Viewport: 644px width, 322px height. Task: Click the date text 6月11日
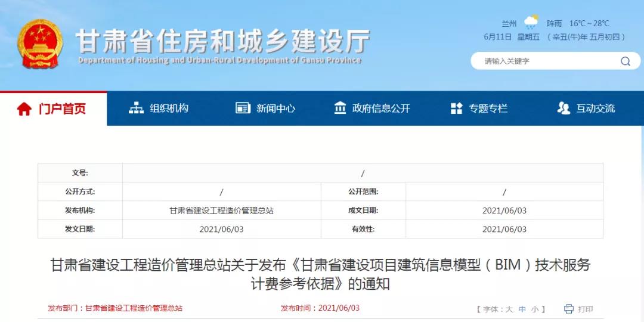tap(498, 37)
